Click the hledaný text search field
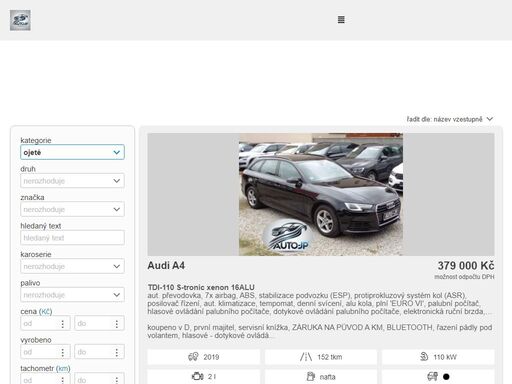 pos(72,238)
